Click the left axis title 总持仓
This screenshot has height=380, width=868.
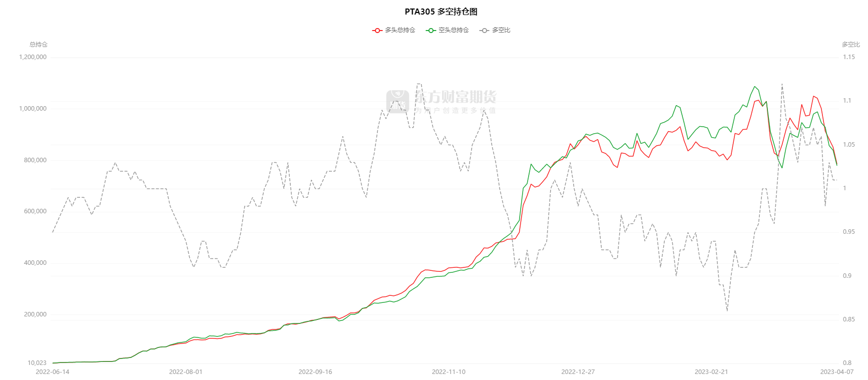point(39,45)
